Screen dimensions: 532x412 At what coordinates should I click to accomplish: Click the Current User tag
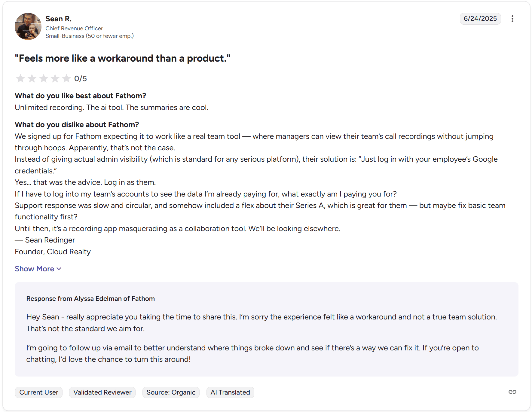[39, 392]
